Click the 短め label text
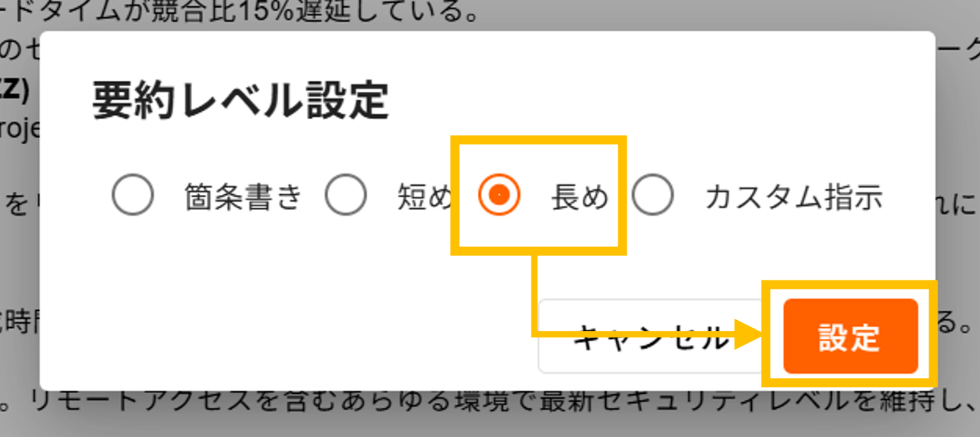980x437 pixels. coord(424,197)
